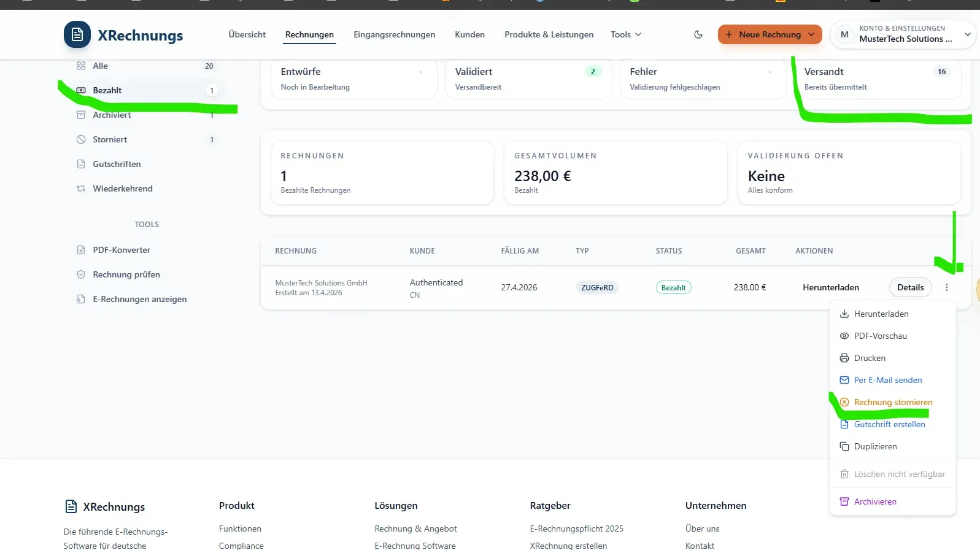980x550 pixels.
Task: Click the eye icon next to PDF-Vorschau
Action: 844,336
